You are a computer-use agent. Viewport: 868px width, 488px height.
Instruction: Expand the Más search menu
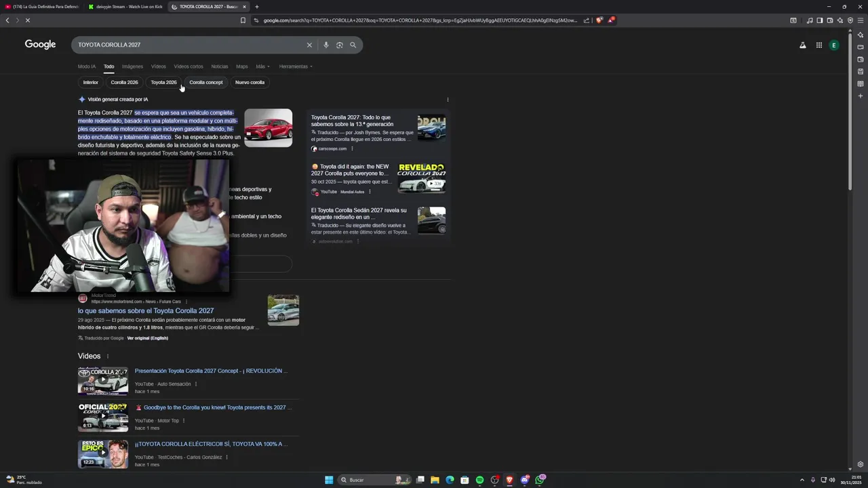click(262, 66)
